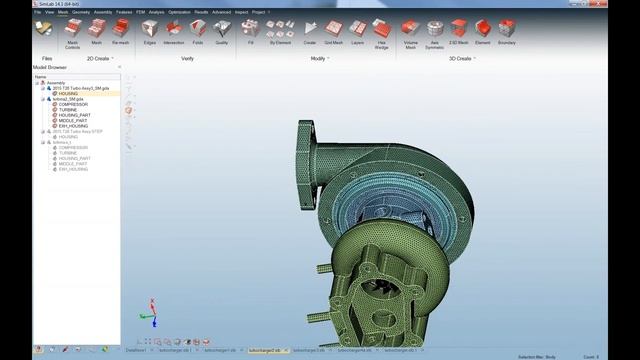Click the highlighted red icon at the bottom-left panel bar
This screenshot has width=640, height=360.
click(38, 349)
